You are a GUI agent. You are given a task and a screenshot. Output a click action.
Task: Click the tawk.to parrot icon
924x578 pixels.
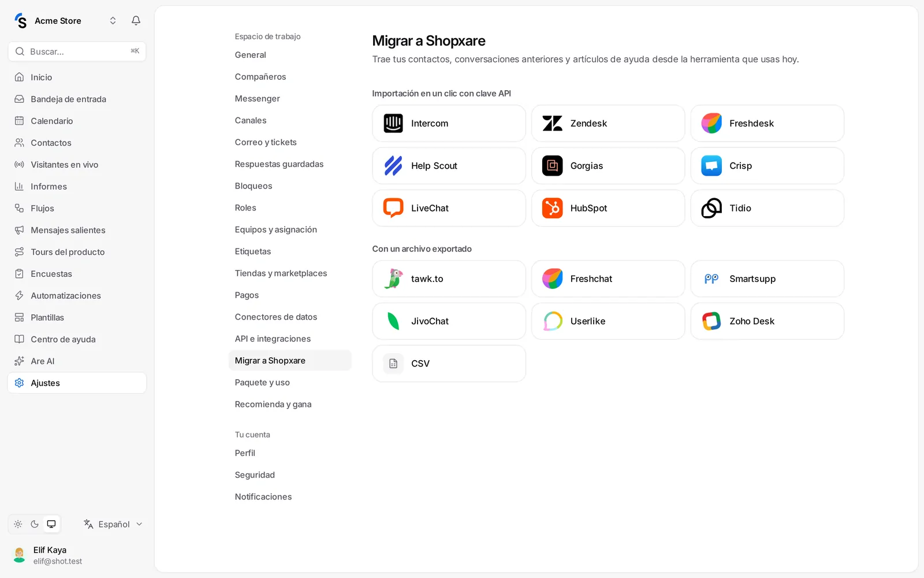(x=393, y=279)
